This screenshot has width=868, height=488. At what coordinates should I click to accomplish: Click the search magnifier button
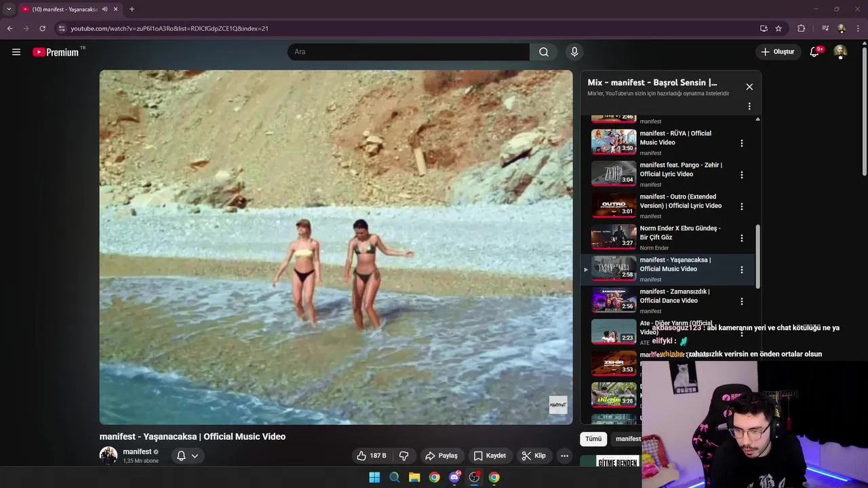pos(544,52)
